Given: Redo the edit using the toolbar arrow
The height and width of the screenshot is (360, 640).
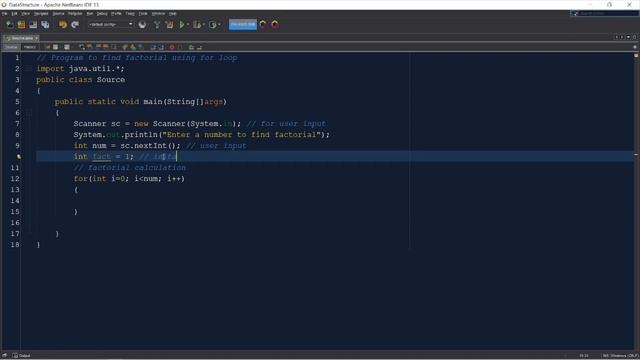Looking at the screenshot, I should [x=75, y=25].
